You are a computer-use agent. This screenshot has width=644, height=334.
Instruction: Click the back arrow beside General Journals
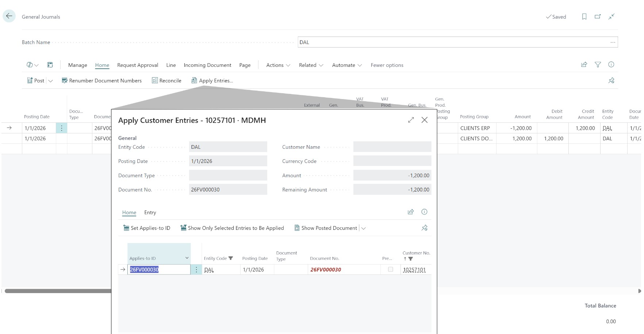pyautogui.click(x=9, y=16)
